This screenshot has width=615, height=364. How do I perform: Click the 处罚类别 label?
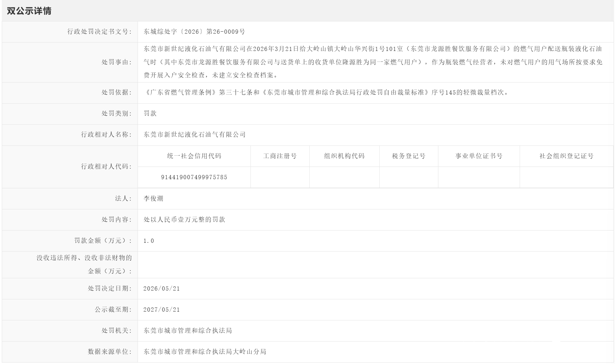[117, 113]
